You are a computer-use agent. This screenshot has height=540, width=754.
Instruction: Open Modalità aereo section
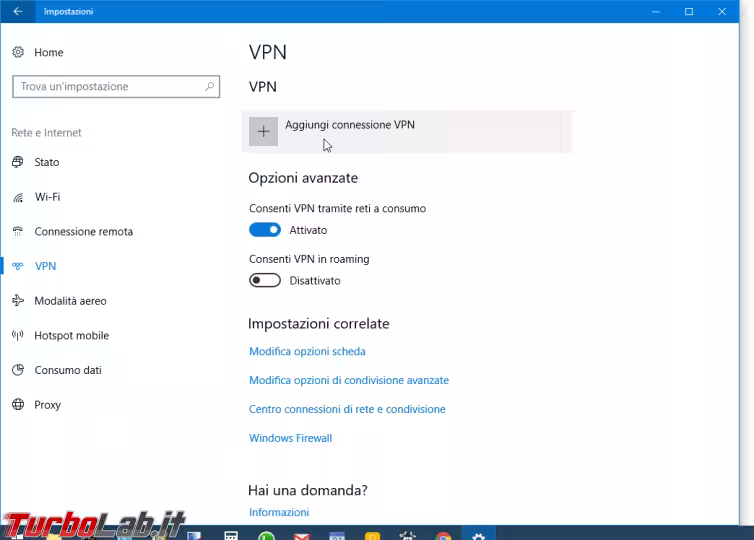tap(70, 301)
